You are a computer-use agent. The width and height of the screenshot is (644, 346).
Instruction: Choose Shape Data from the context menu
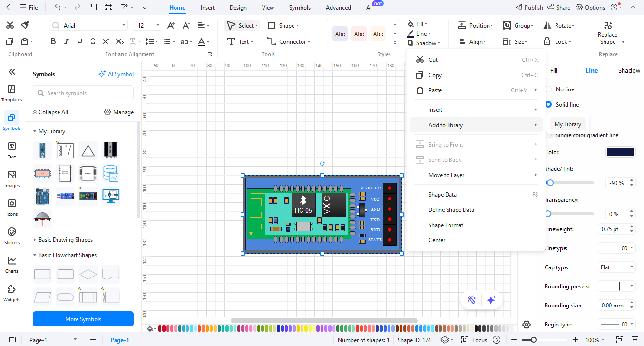[476, 194]
